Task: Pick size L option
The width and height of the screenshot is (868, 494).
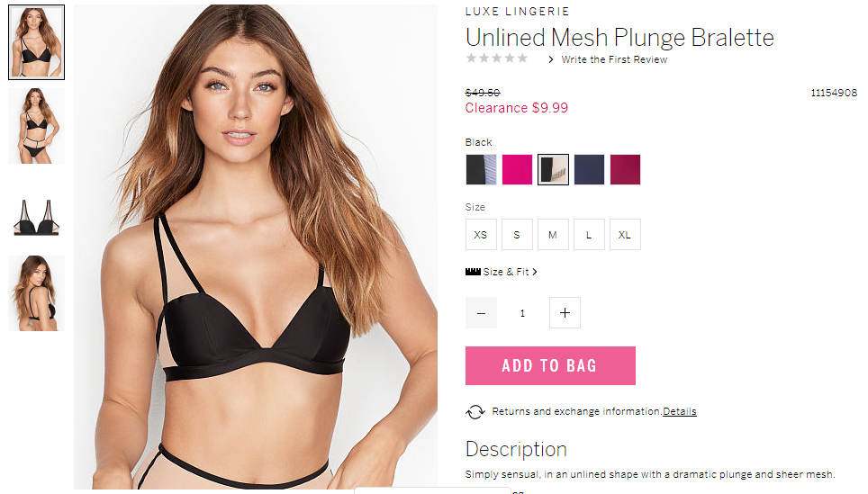Action: (x=589, y=235)
